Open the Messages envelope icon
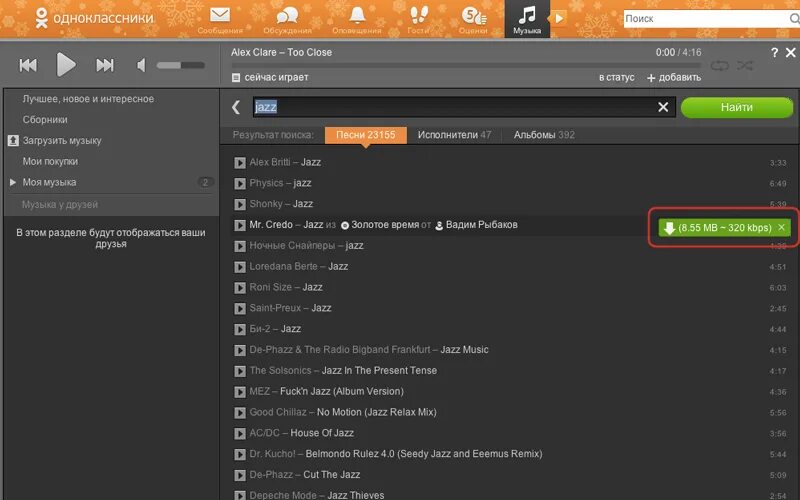This screenshot has height=500, width=800. tap(220, 15)
